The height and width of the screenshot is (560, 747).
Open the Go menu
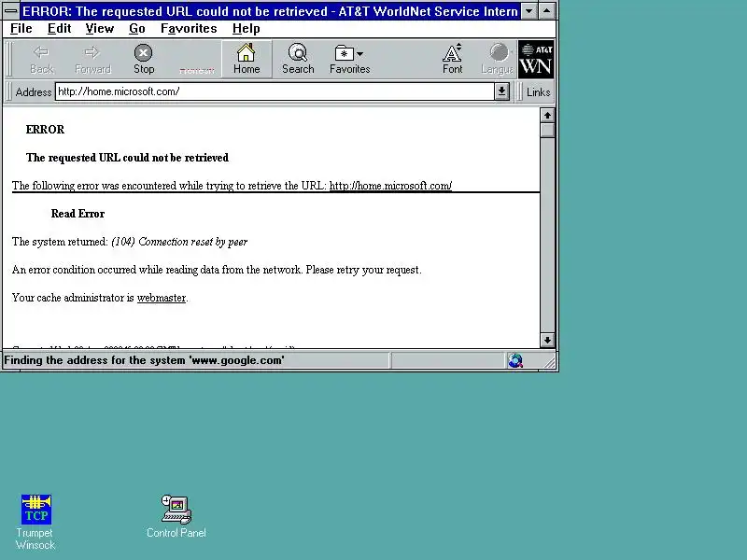[x=136, y=29]
